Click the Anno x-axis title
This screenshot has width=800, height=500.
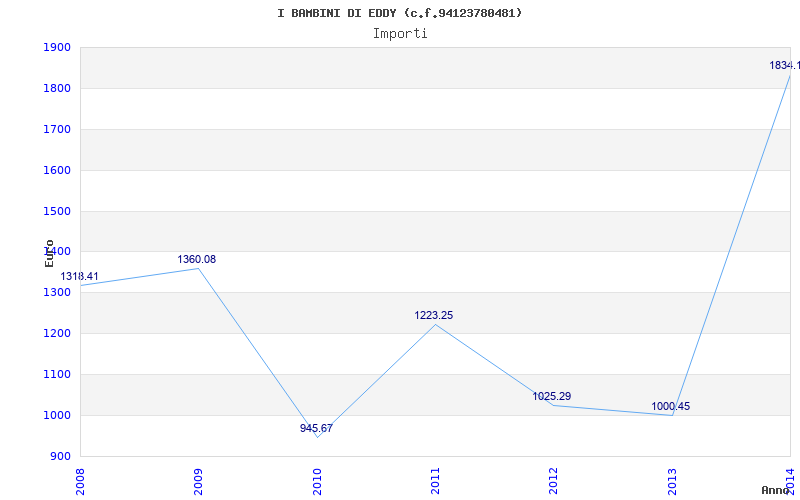[x=775, y=490]
